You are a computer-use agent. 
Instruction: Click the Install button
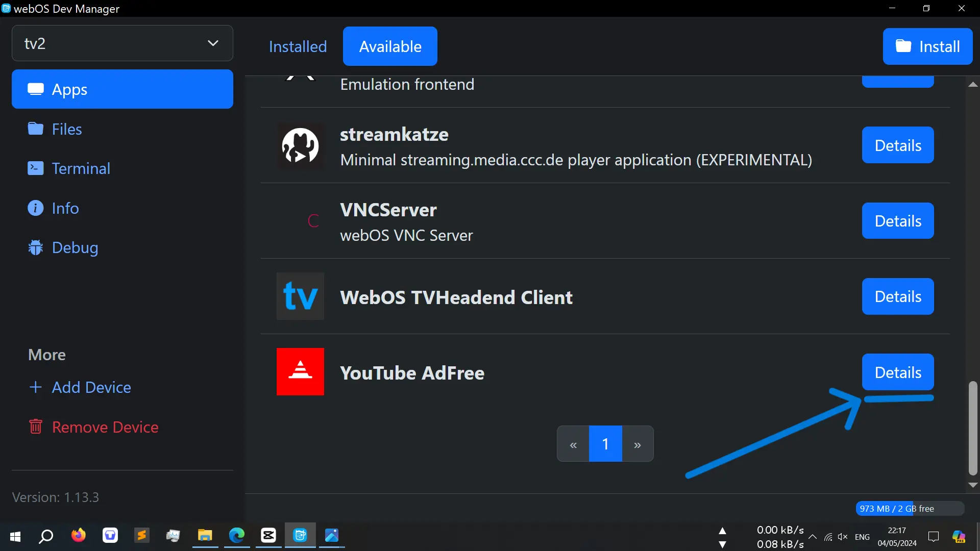(927, 46)
